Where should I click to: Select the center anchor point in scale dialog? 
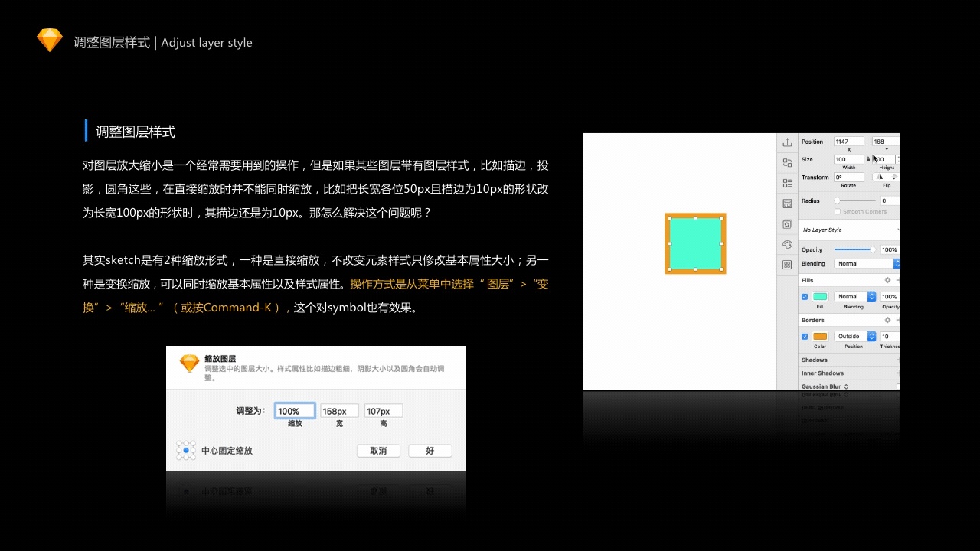(x=186, y=450)
